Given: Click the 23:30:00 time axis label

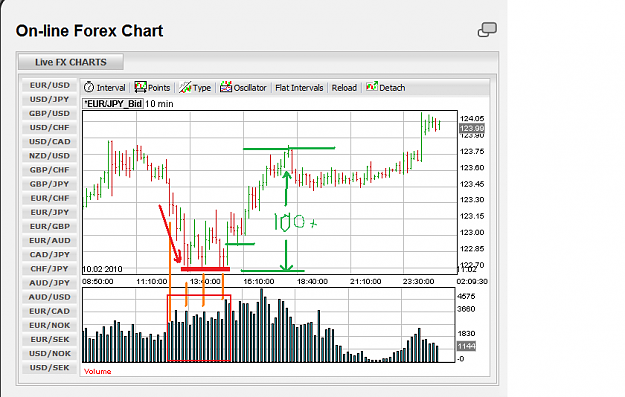Looking at the screenshot, I should coord(418,281).
